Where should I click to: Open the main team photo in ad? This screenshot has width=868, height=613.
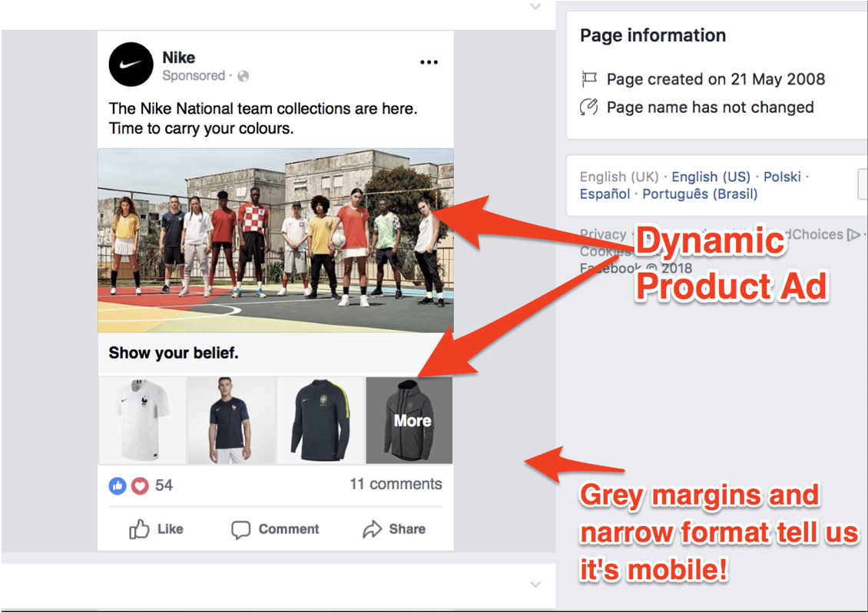click(x=276, y=240)
